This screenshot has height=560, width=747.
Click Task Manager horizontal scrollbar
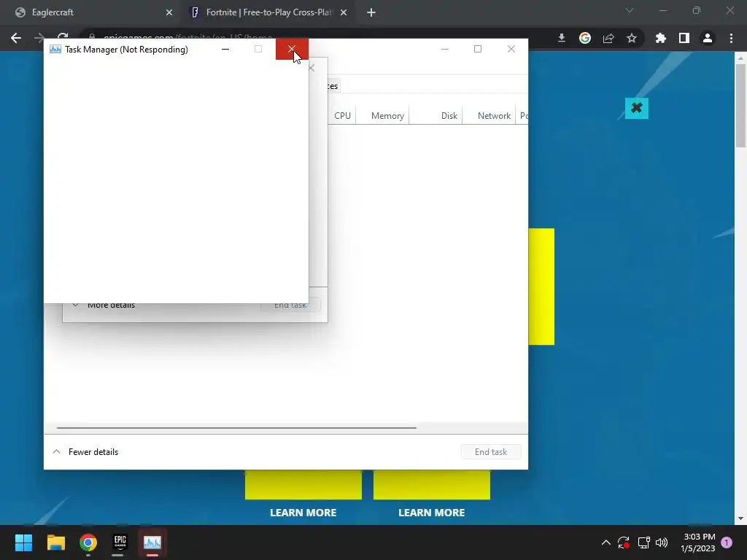[x=236, y=427]
